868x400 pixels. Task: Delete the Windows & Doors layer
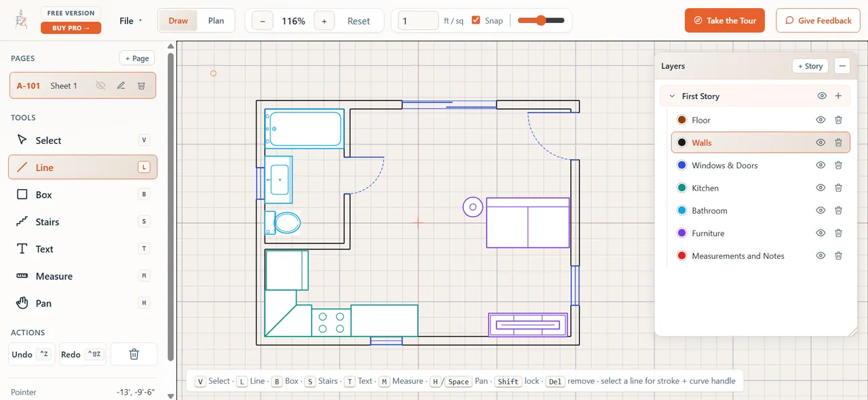click(x=838, y=165)
